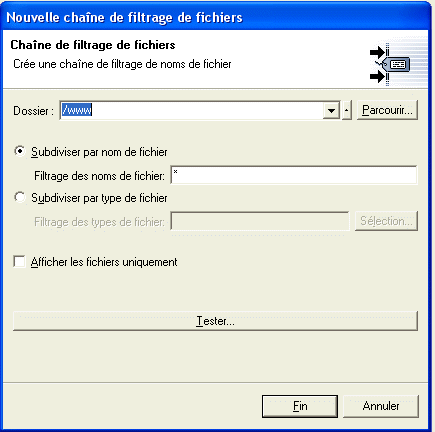The height and width of the screenshot is (432, 435).
Task: Click the Sélection... button
Action: [x=386, y=221]
